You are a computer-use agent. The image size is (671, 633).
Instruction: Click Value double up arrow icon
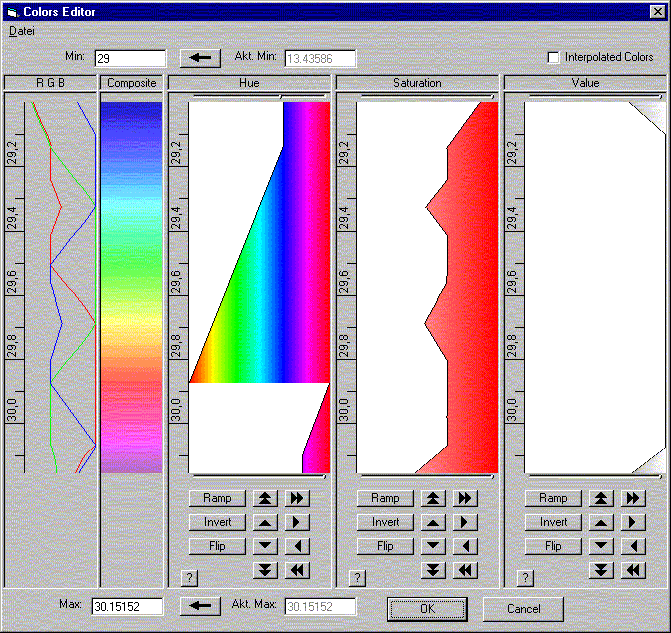click(601, 498)
